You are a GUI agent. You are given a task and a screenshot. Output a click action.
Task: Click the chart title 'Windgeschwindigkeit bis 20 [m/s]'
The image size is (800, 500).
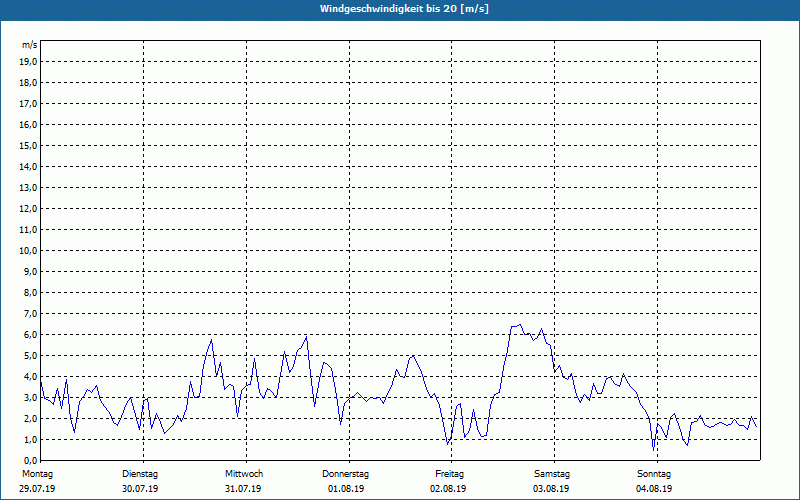pos(404,9)
